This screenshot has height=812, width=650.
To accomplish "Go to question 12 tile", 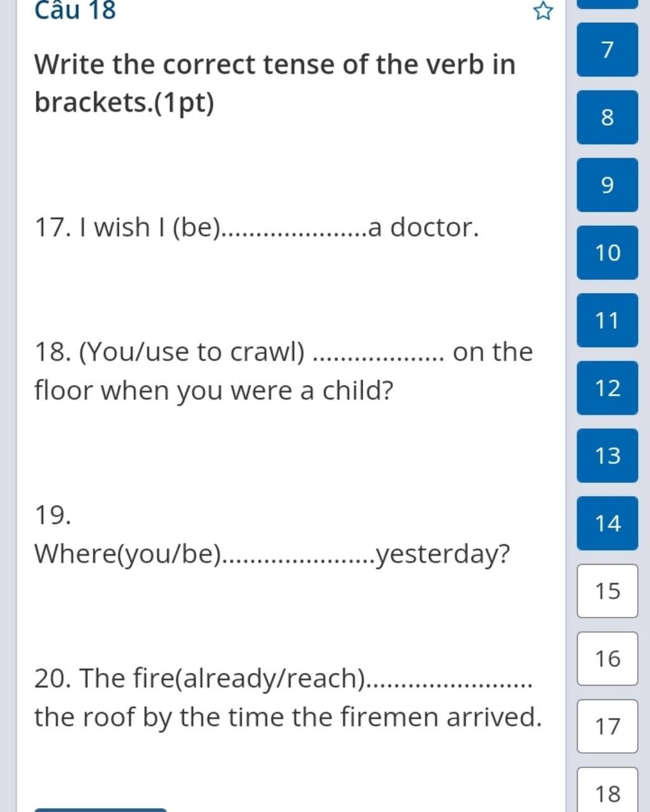I will [607, 388].
